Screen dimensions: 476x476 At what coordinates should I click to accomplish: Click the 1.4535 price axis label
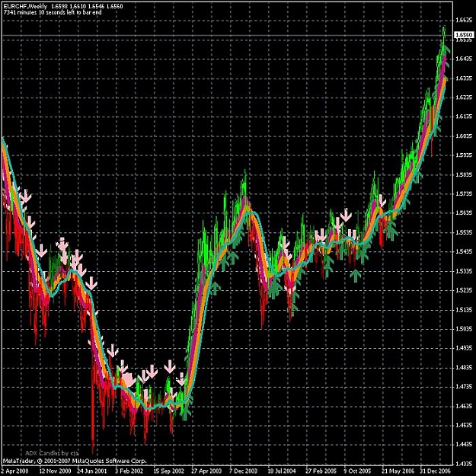point(464,425)
